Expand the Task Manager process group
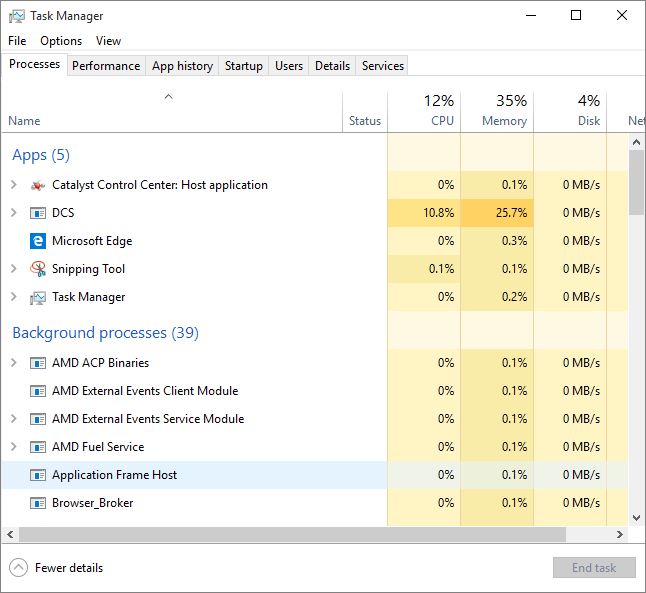Screen dimensions: 646x593 coord(14,297)
